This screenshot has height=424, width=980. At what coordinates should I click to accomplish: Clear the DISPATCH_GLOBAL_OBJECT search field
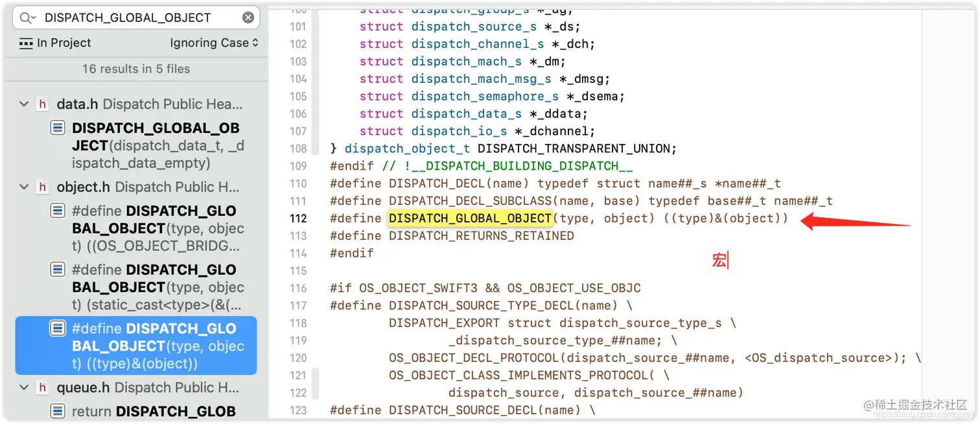coord(248,18)
